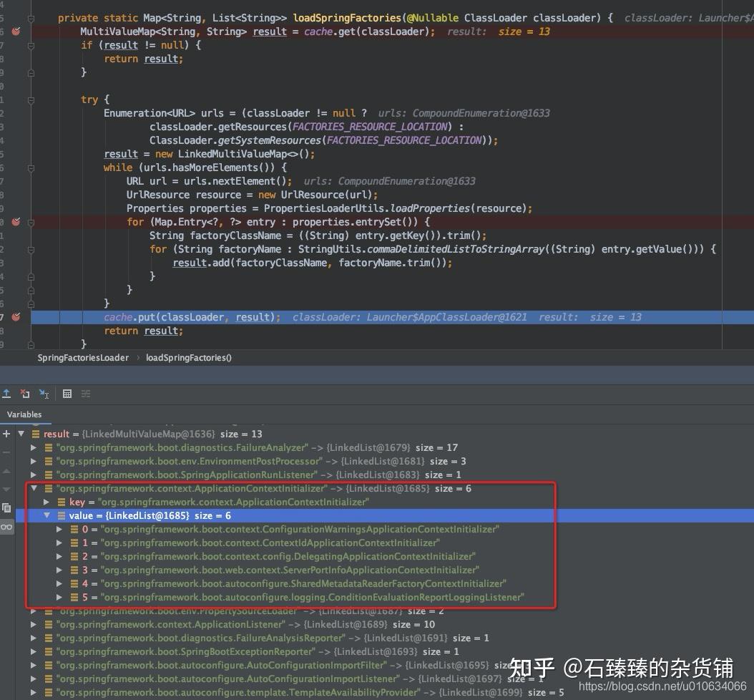
Task: Toggle the show watches glasses icon
Action: tap(6, 527)
